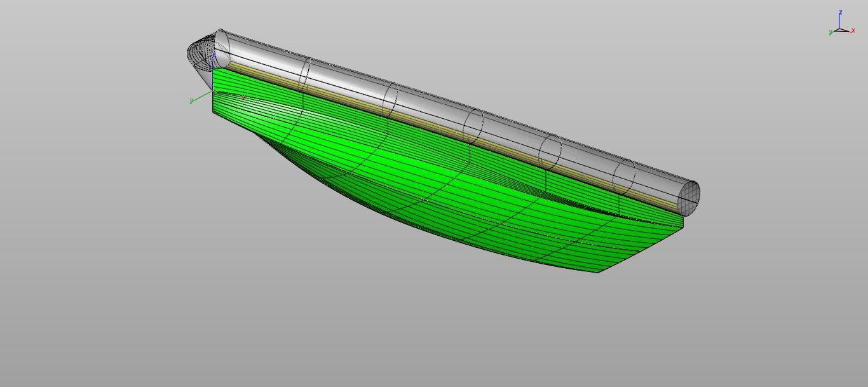
Task: Select the meshed tube end cap
Action: pyautogui.click(x=689, y=198)
